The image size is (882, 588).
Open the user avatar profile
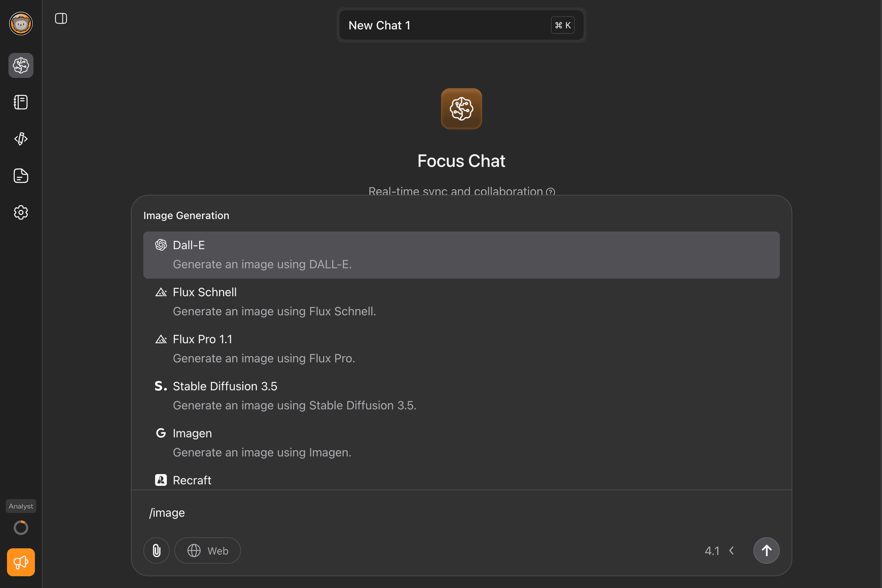pyautogui.click(x=21, y=24)
